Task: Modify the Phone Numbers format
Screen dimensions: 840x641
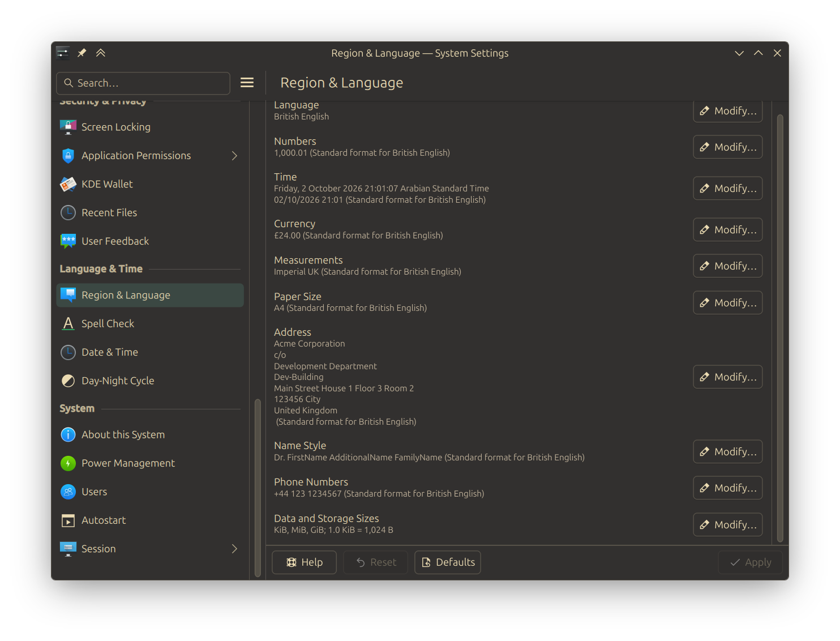Action: (x=728, y=488)
